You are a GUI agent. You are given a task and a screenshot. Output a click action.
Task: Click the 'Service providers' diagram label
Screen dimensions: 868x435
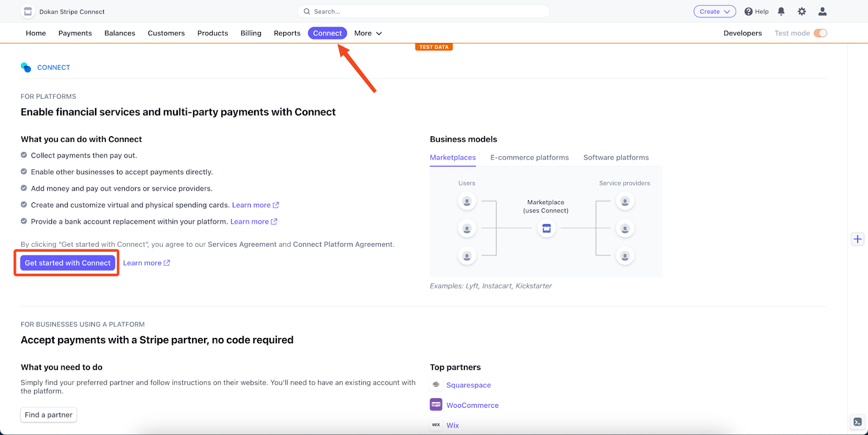[624, 183]
